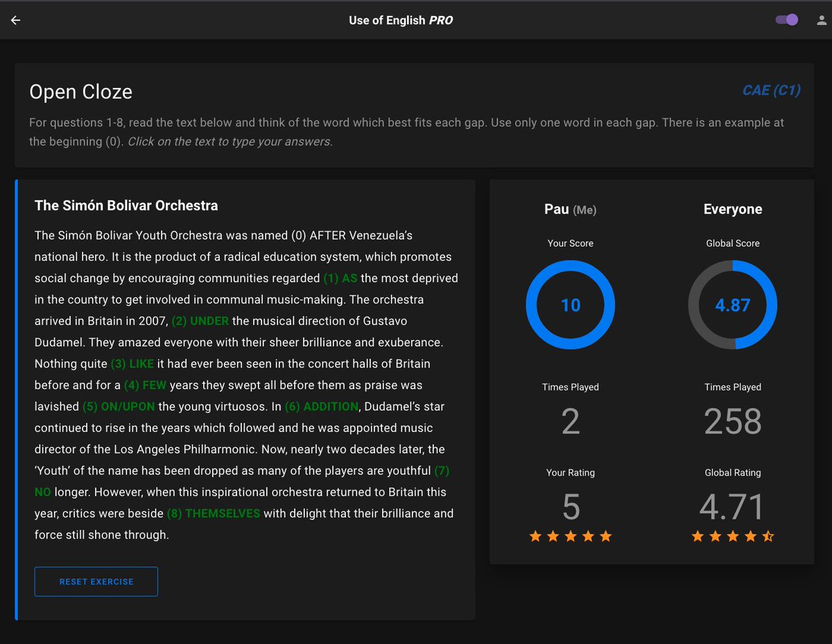Click the CAE (C1) label

click(x=771, y=90)
